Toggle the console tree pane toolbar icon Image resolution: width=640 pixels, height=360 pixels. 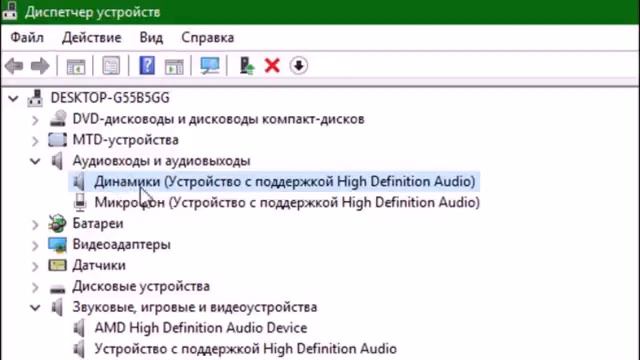(x=76, y=66)
